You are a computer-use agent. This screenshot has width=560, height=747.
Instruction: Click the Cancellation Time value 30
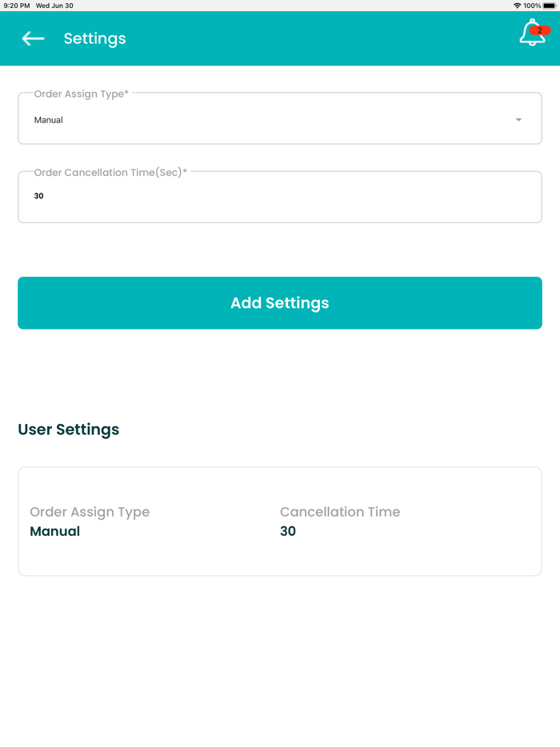click(x=286, y=531)
